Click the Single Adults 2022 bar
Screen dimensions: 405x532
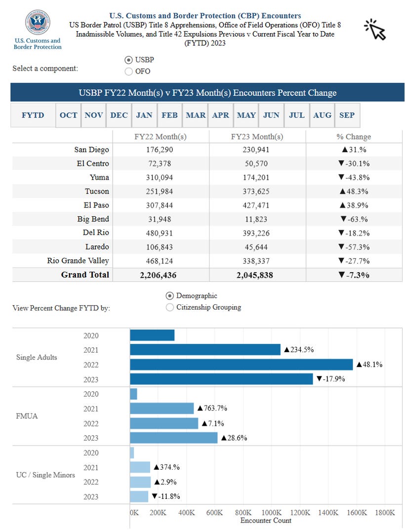pyautogui.click(x=242, y=365)
